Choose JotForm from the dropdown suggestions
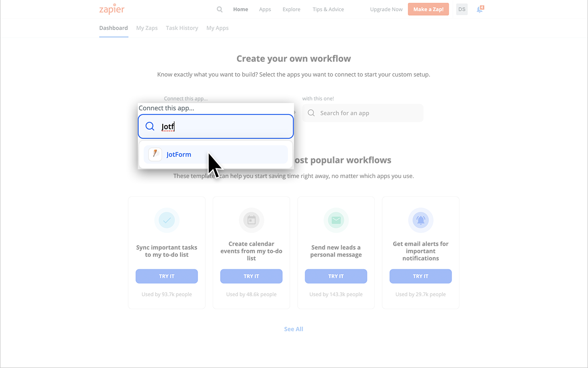588x368 pixels. (216, 155)
